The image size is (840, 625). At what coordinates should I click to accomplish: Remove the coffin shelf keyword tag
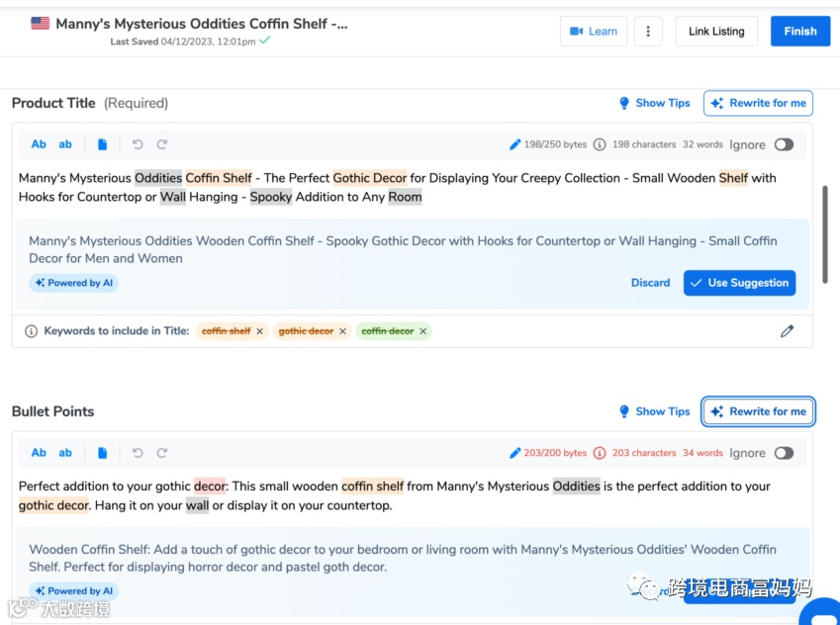pos(259,331)
